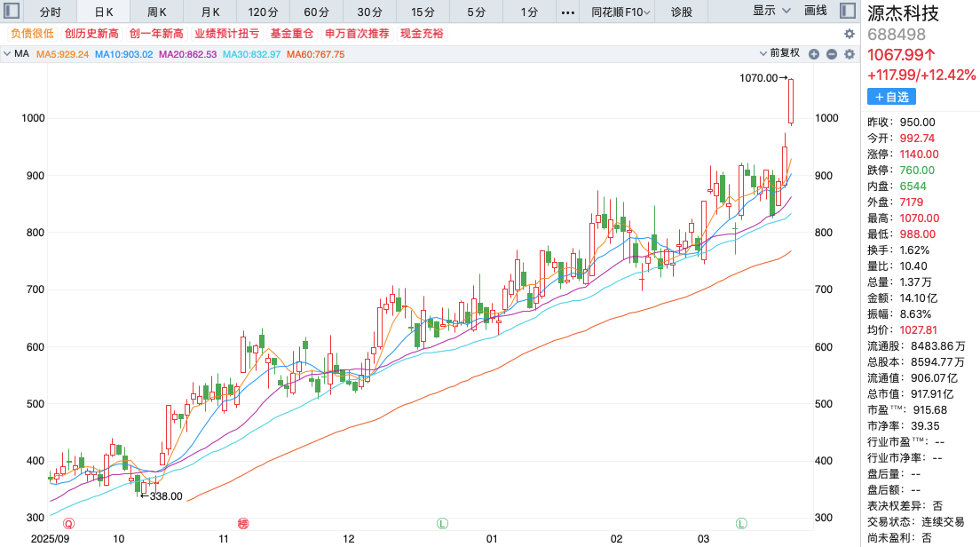Click the settings gear beside the stock tags row
Image resolution: width=980 pixels, height=547 pixels.
[850, 33]
